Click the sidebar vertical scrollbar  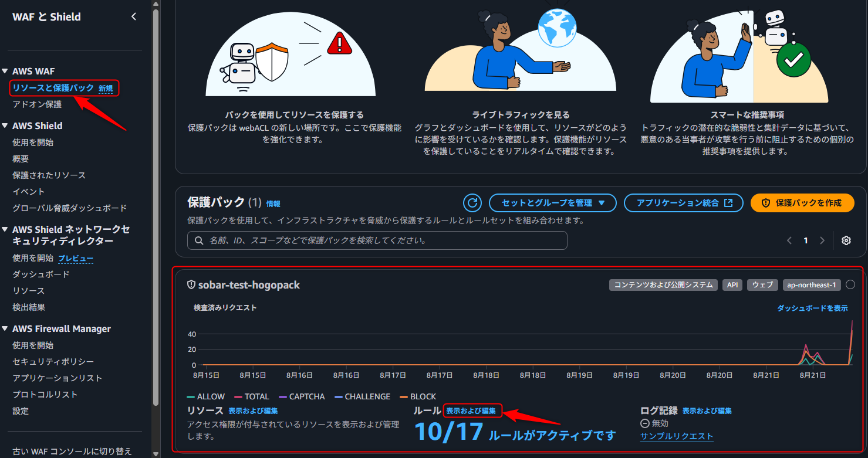pos(156,205)
